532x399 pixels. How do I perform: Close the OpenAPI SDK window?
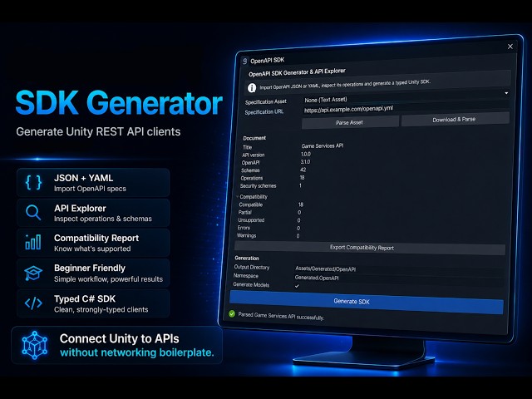pos(510,47)
